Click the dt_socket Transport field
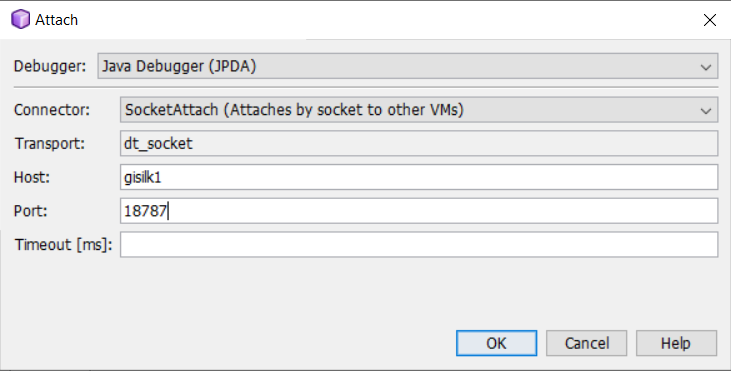Screen dimensions: 731x371 (419, 143)
